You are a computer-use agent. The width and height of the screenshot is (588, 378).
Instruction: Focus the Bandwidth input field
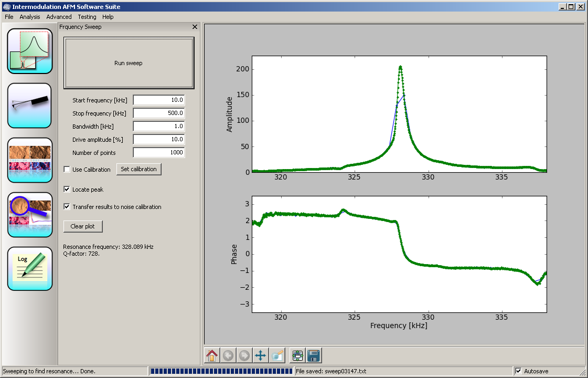pyautogui.click(x=158, y=127)
